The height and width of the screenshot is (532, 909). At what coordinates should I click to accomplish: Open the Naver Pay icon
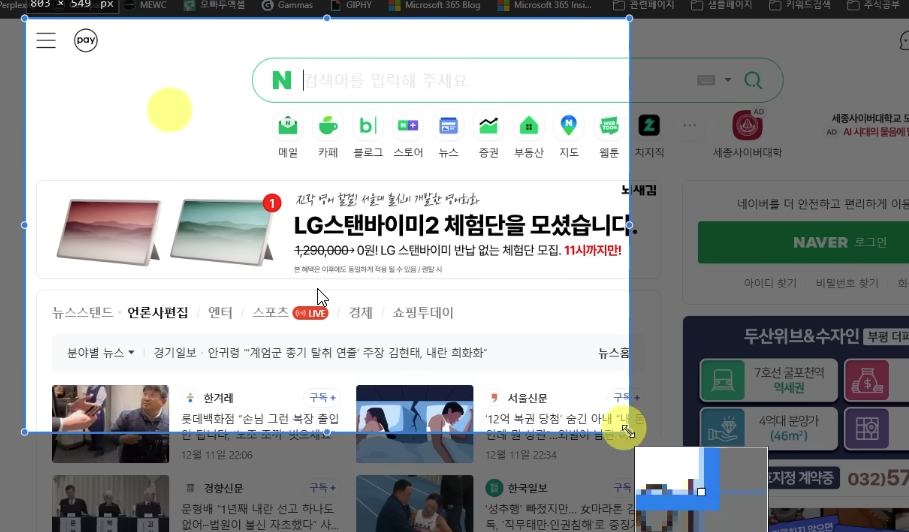[86, 40]
